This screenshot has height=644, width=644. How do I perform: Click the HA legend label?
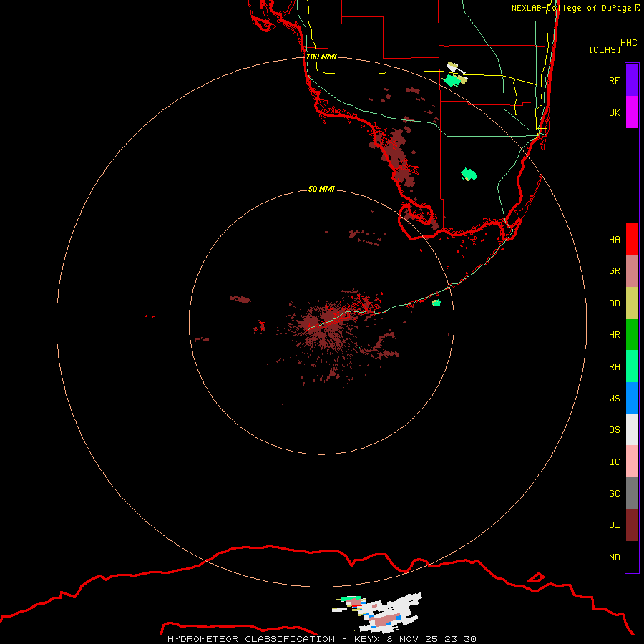(614, 240)
